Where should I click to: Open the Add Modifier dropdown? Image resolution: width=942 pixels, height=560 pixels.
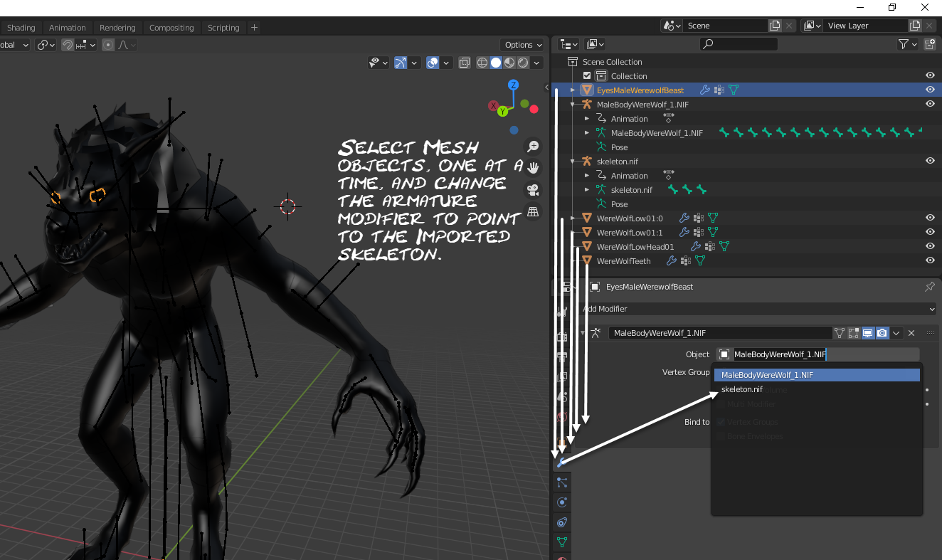point(758,309)
